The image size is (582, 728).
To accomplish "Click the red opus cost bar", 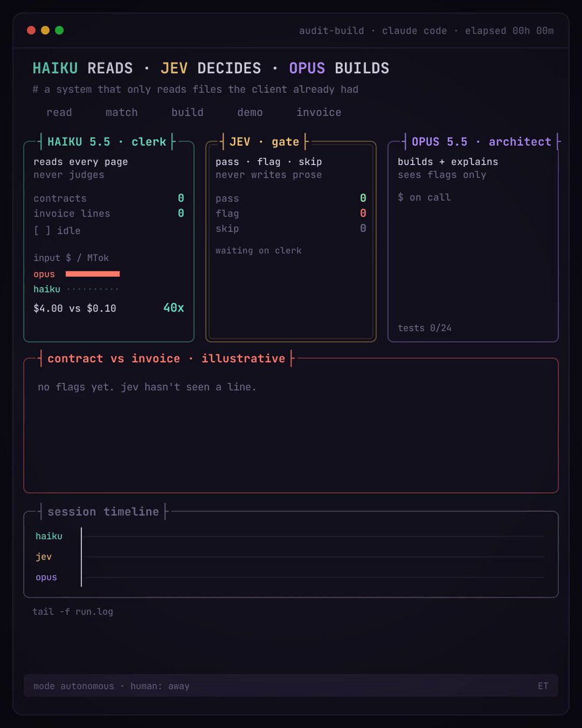I will (x=93, y=274).
